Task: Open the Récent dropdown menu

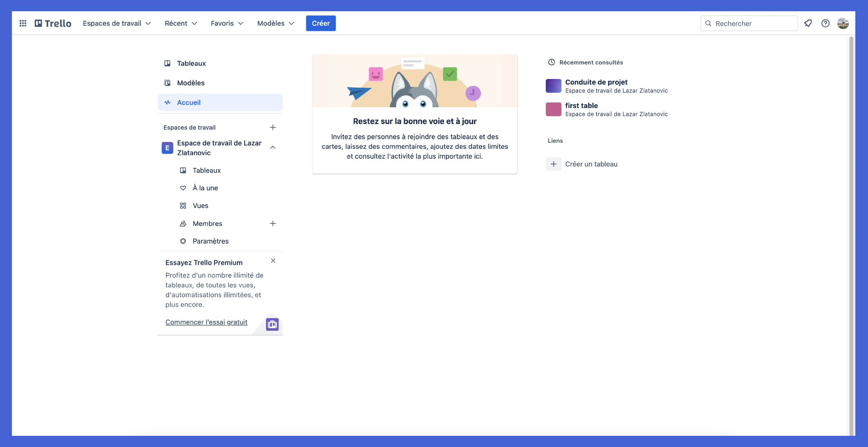Action: (181, 23)
